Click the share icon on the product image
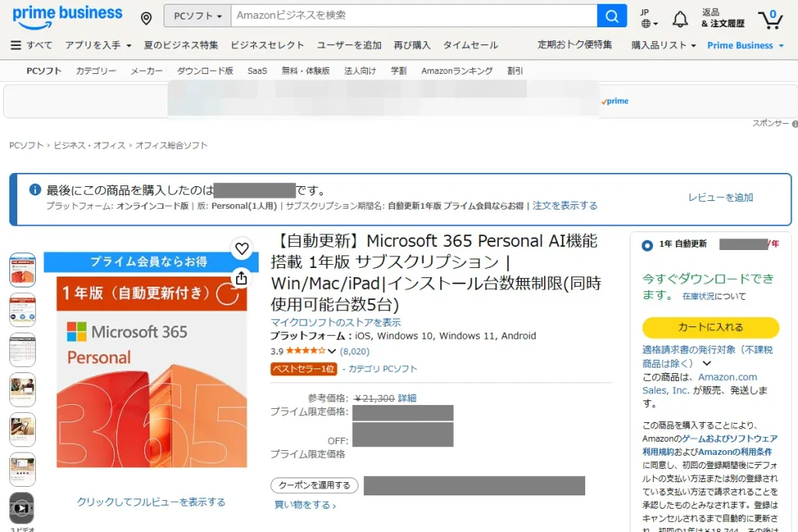Screen dimensions: 798x532 coord(242,278)
